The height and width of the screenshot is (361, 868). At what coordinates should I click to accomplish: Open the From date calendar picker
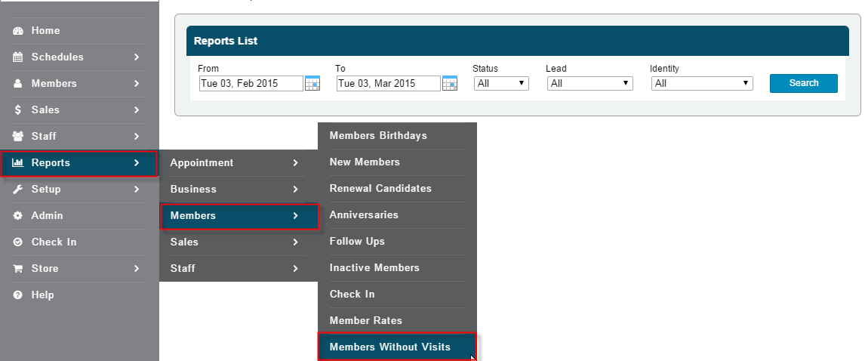[x=312, y=84]
